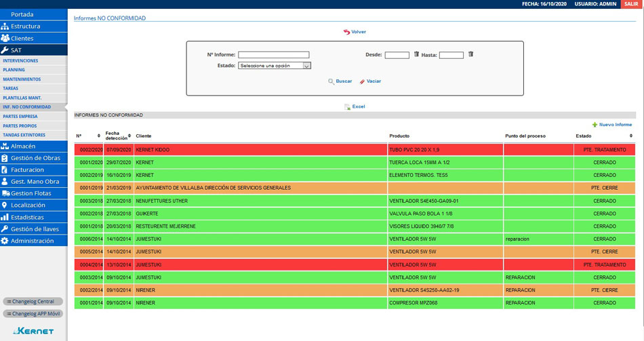Focus the Desde date field
The width and height of the screenshot is (644, 341).
[x=397, y=55]
